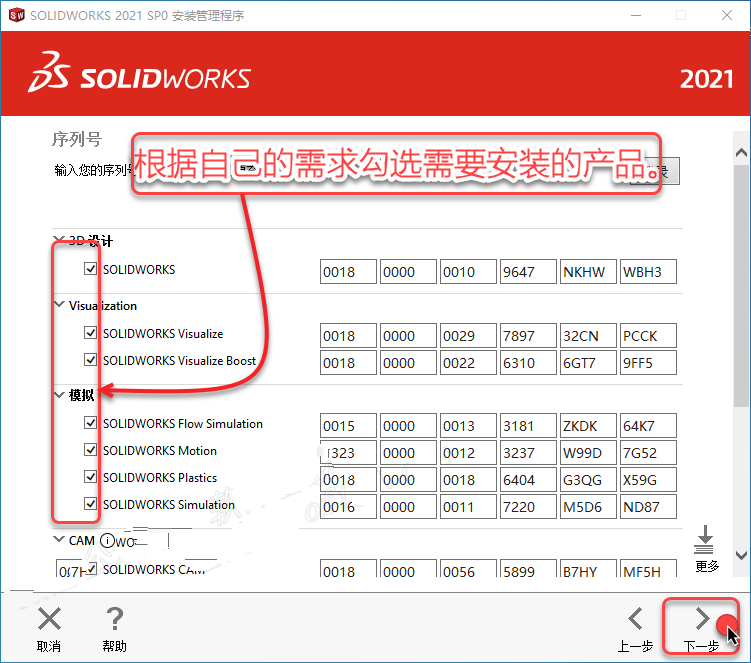This screenshot has height=663, width=751.
Task: Click the SOLIDWORKS Plastics label
Action: pyautogui.click(x=160, y=478)
